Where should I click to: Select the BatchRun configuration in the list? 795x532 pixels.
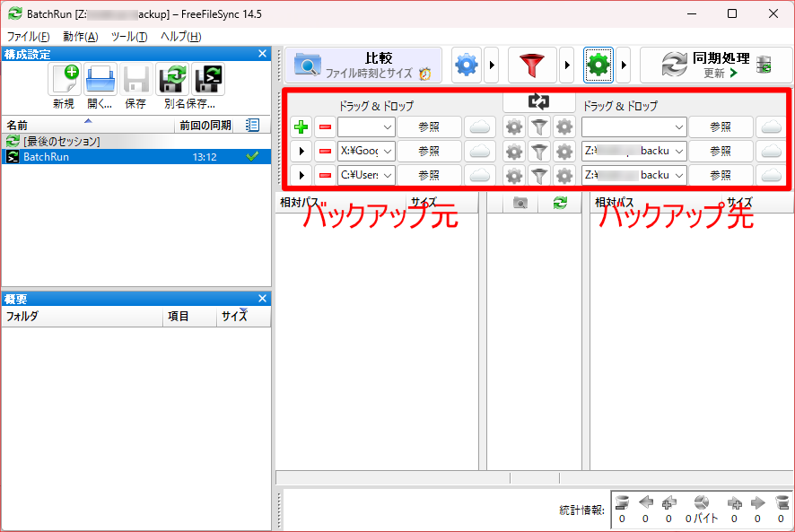pos(90,157)
